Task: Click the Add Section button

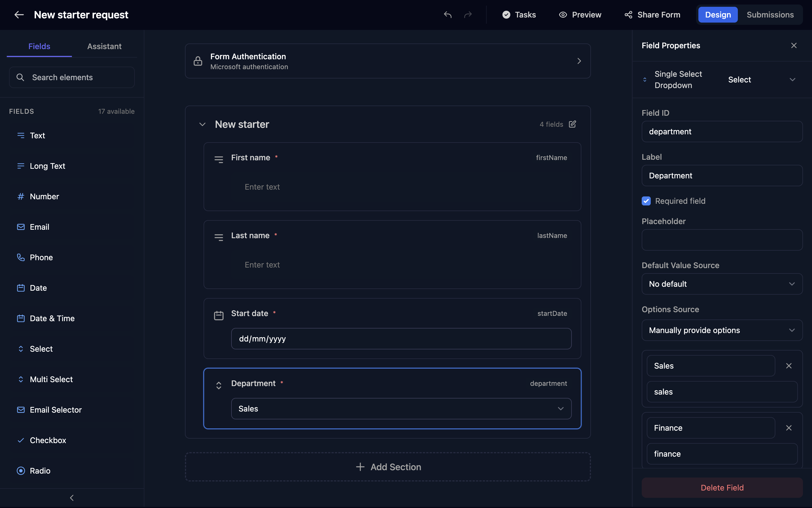Action: coord(388,467)
